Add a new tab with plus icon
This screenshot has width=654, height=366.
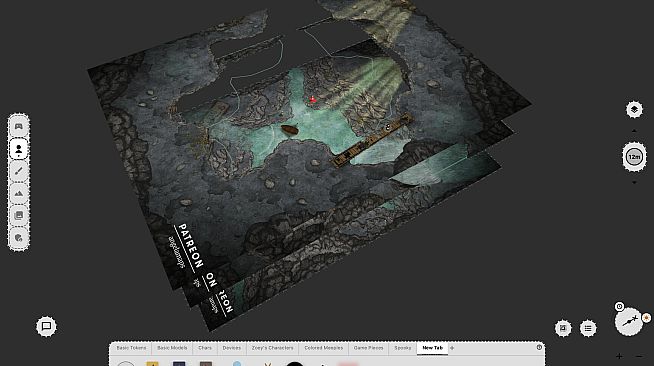[x=452, y=348]
